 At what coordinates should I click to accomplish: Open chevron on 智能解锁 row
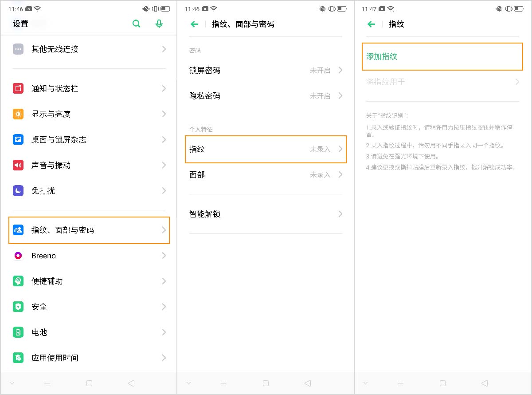(340, 214)
